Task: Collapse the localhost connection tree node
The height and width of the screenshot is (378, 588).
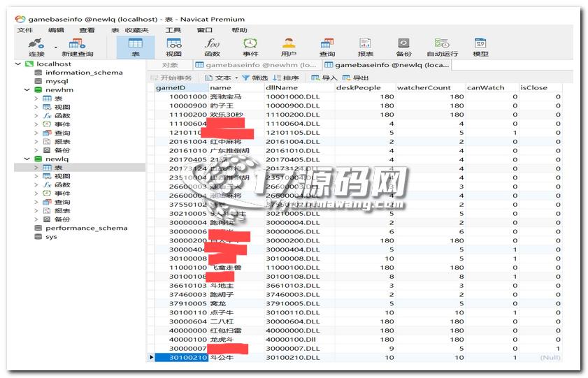Action: click(x=17, y=64)
